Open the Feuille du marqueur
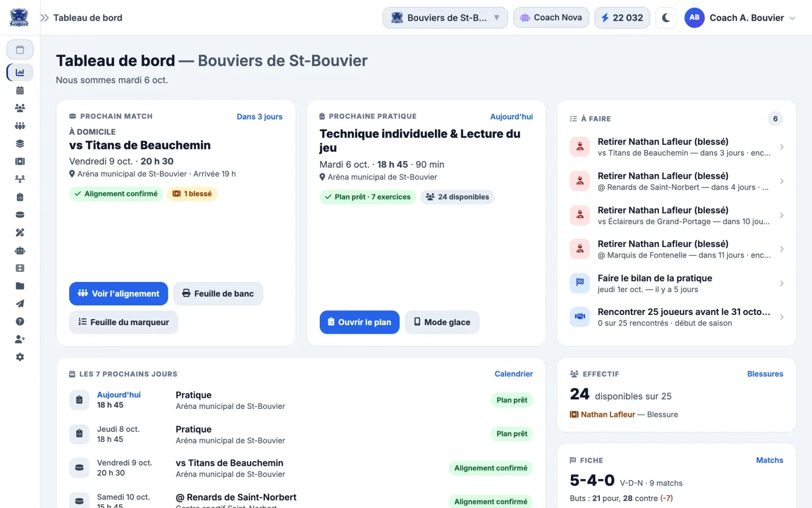The width and height of the screenshot is (812, 508). coord(123,322)
